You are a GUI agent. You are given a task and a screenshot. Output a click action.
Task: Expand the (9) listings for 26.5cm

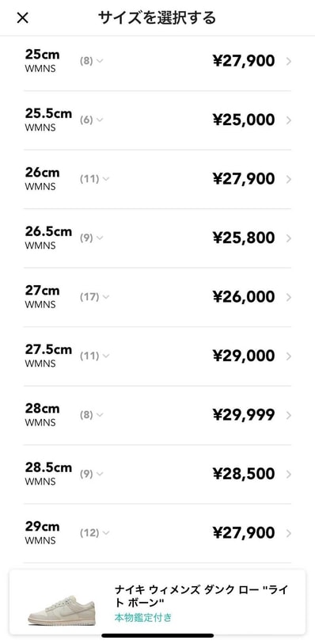click(92, 238)
